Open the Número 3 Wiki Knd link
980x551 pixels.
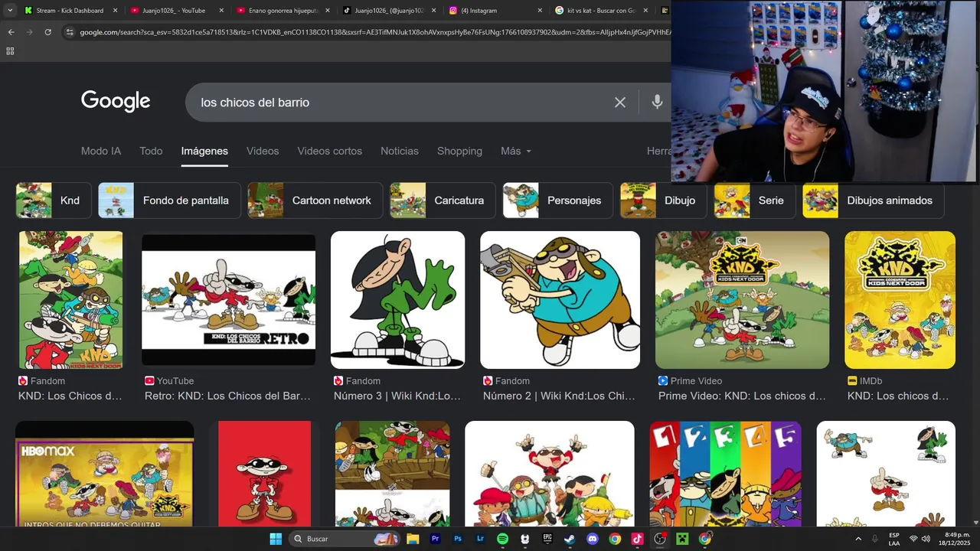(397, 396)
